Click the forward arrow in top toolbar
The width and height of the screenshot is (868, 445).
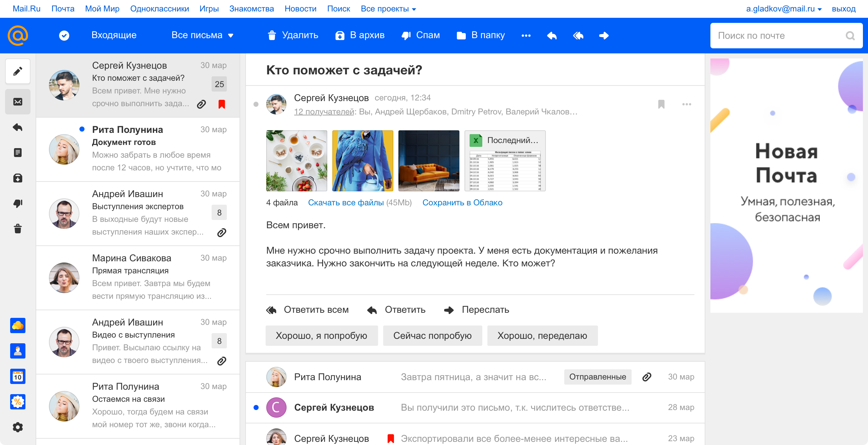pos(604,35)
